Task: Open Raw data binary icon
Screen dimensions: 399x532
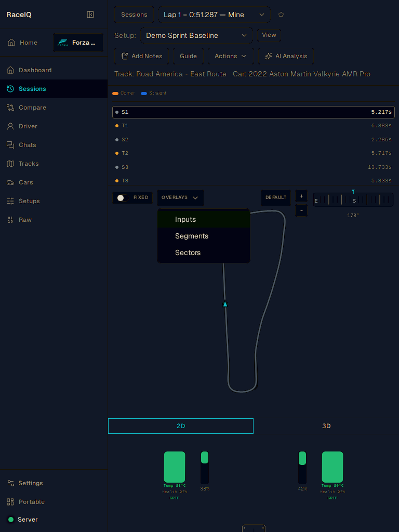Action: coord(10,220)
